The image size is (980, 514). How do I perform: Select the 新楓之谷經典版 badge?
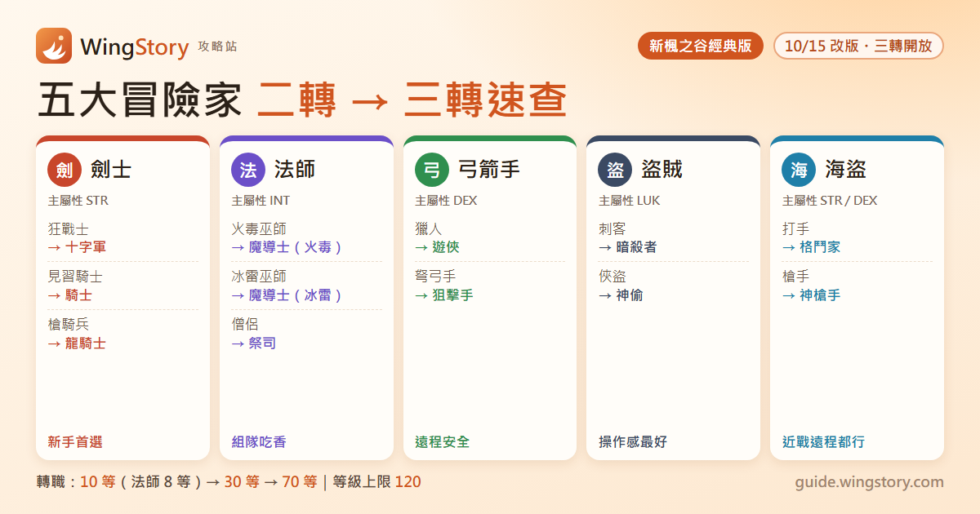pos(701,46)
